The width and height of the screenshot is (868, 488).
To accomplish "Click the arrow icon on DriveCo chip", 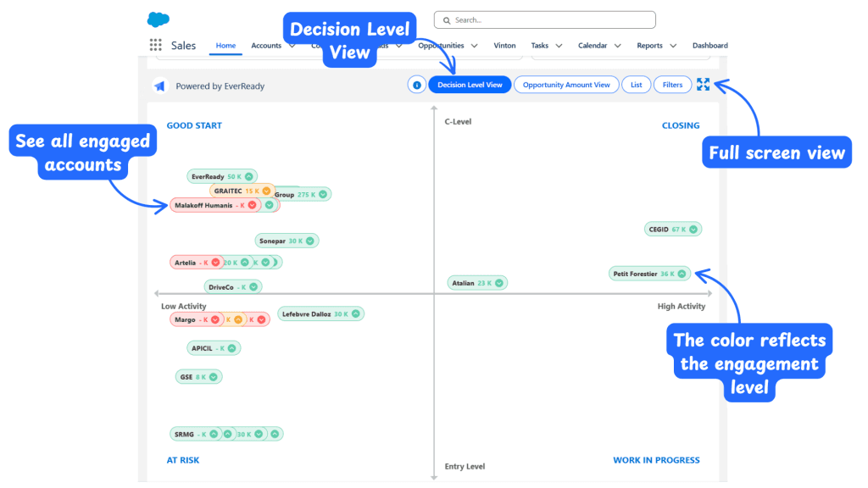I will pyautogui.click(x=253, y=286).
